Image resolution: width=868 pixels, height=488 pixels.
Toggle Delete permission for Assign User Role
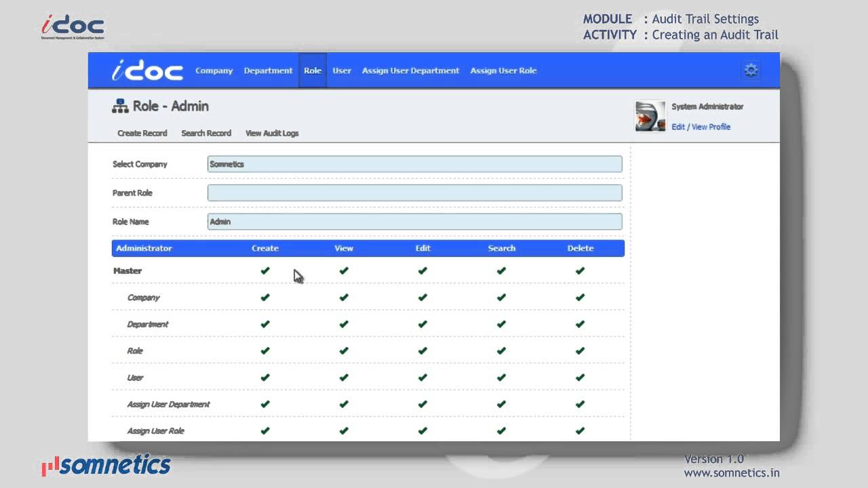click(580, 430)
